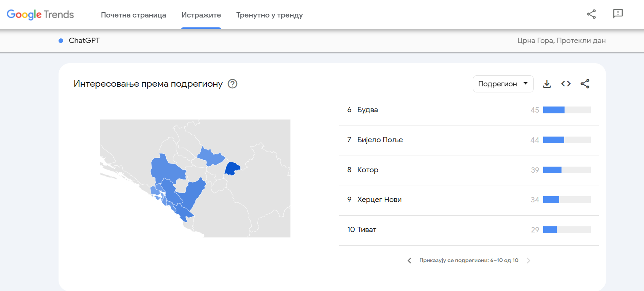
Task: Download subregion data as CSV
Action: tap(547, 84)
